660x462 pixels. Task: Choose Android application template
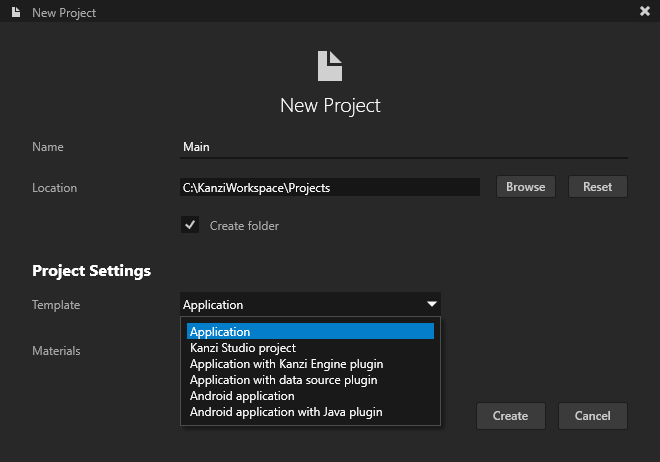(310, 396)
